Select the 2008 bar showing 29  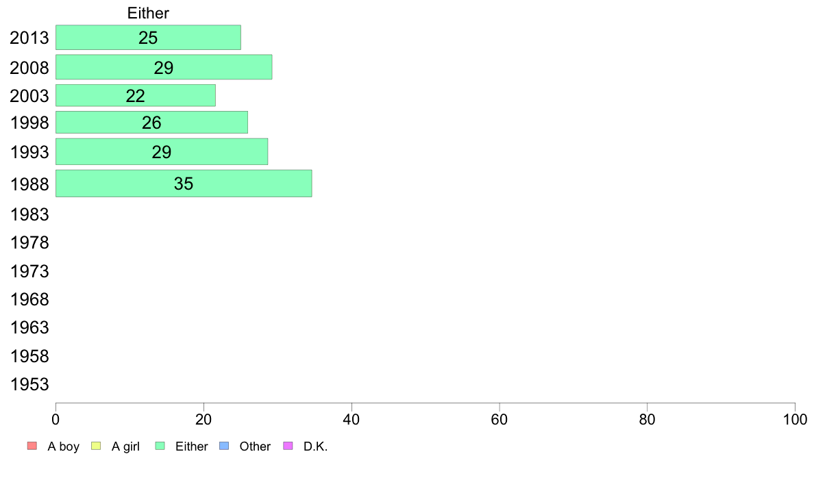164,67
